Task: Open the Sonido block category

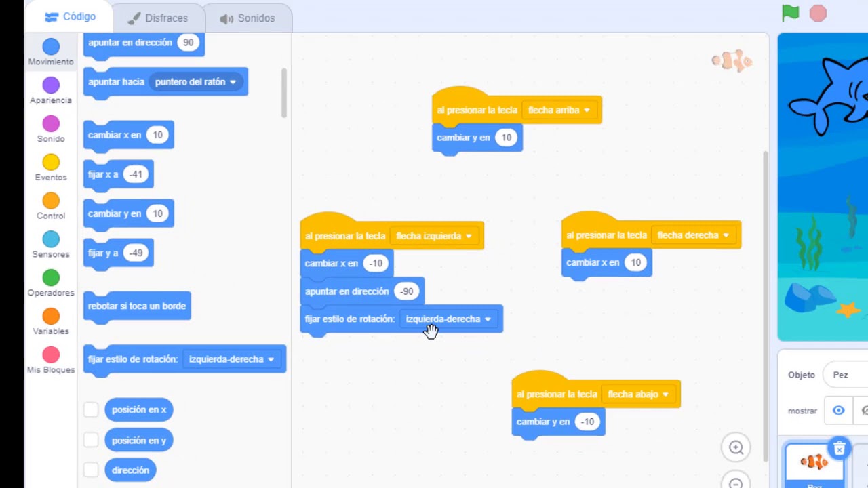Action: point(51,129)
